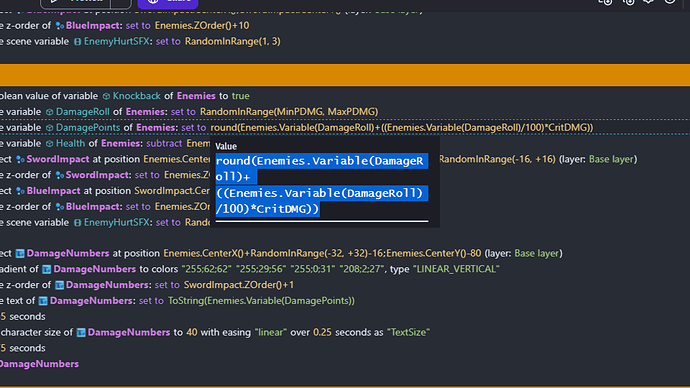Click Enemies object name in Knockback row
Image resolution: width=690 pixels, height=388 pixels.
pyautogui.click(x=196, y=96)
